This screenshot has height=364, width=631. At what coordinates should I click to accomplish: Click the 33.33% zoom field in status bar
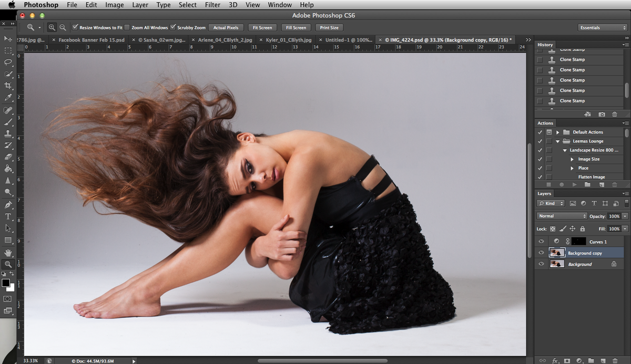(30, 361)
